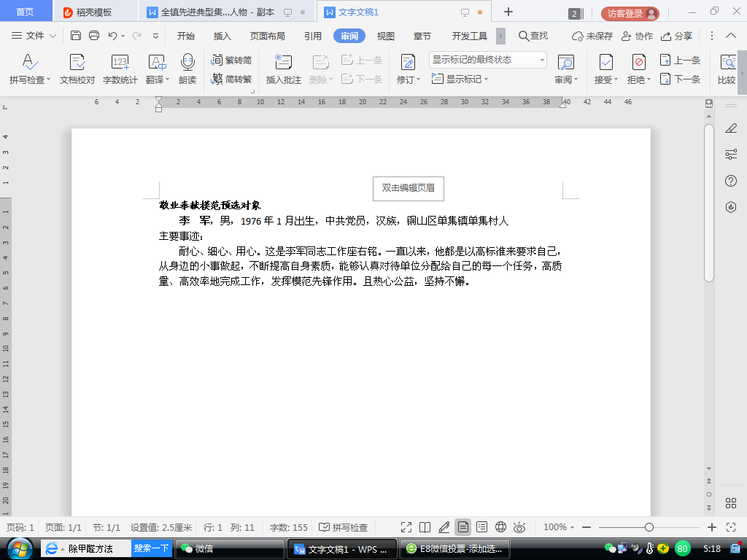Convert text with 简转繁

coord(231,79)
